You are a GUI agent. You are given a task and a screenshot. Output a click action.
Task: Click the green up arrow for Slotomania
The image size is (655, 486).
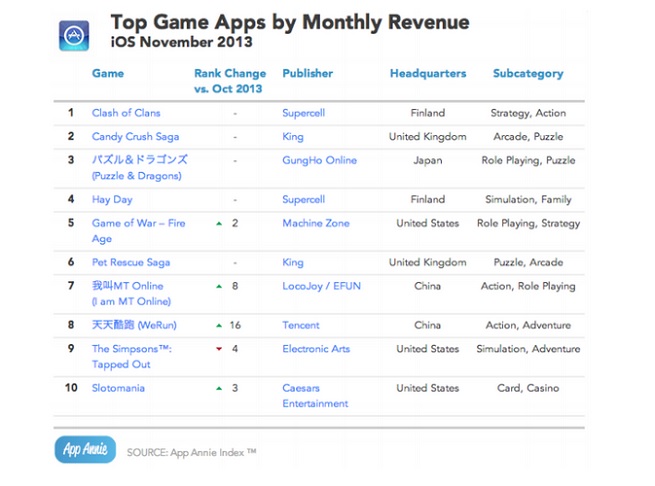(219, 388)
